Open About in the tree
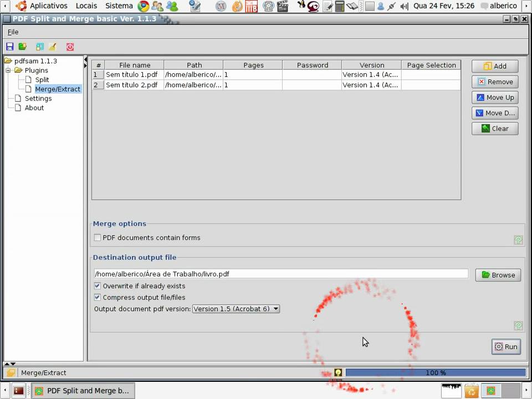532x399 pixels. click(34, 108)
